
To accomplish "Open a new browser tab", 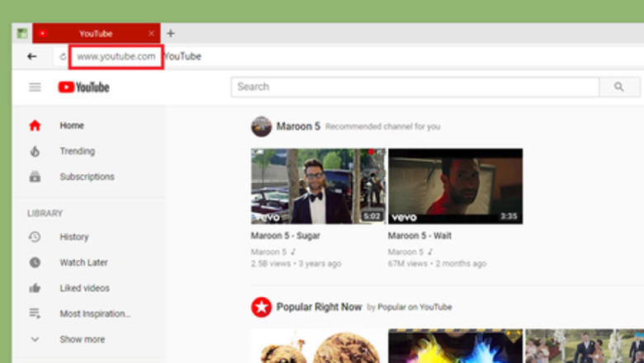I will [170, 33].
